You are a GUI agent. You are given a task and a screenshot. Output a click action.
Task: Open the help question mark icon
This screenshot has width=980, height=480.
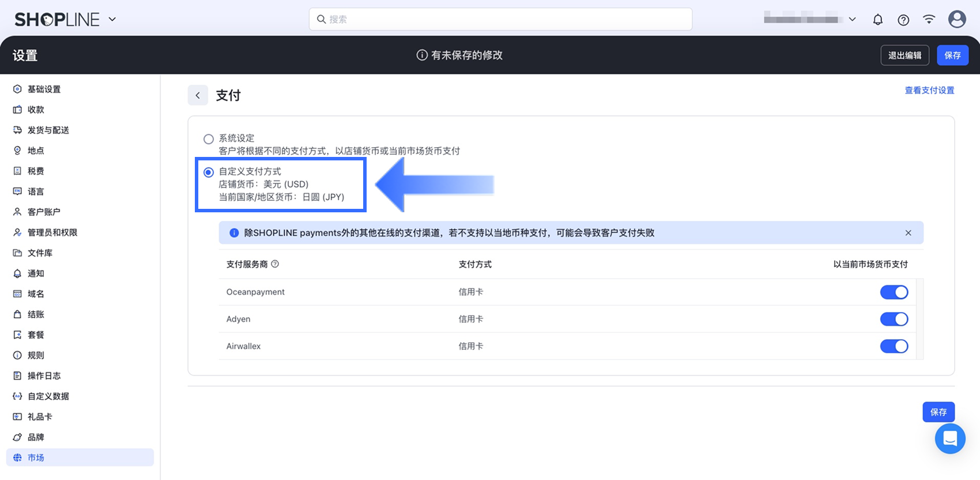903,20
